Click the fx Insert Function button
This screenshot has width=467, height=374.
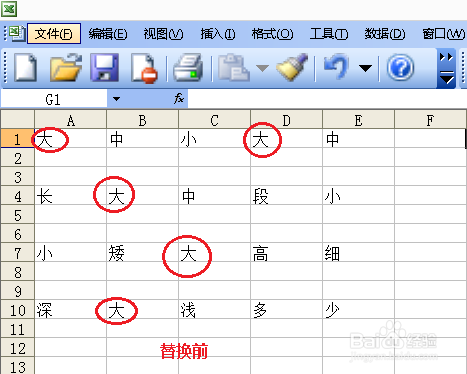pos(179,98)
